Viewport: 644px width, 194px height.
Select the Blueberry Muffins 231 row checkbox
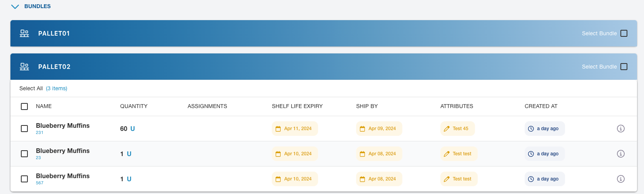pyautogui.click(x=24, y=129)
